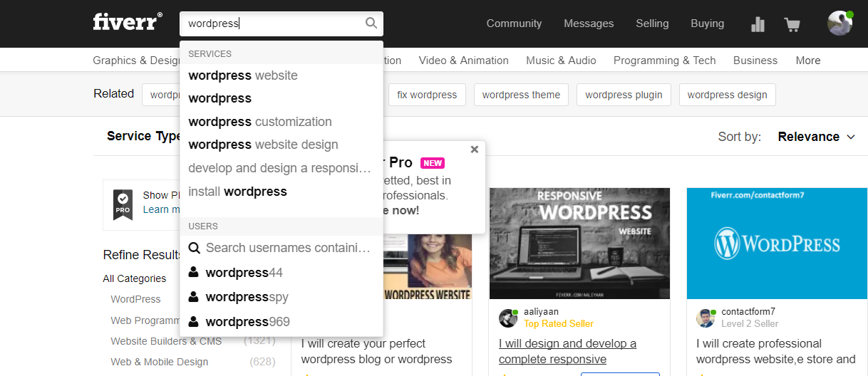Select the 'wordpress design' related tag

click(727, 95)
